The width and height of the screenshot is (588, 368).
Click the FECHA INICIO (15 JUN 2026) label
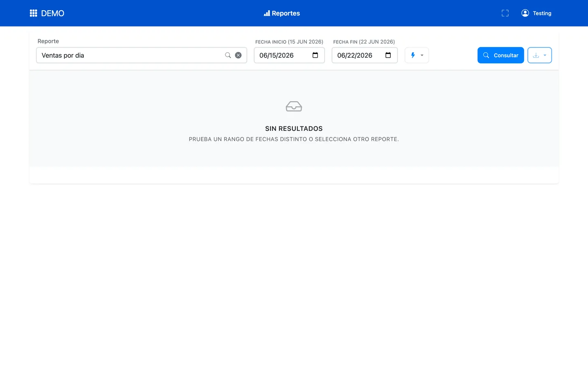click(289, 42)
